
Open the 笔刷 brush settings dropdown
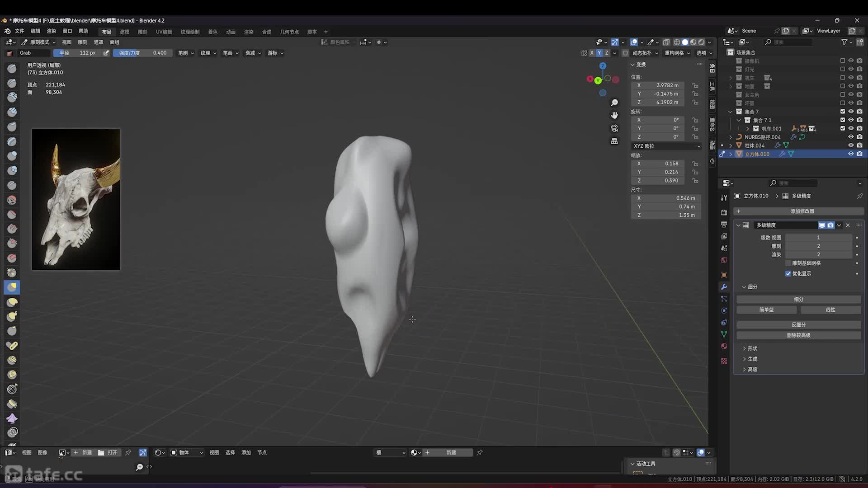185,53
